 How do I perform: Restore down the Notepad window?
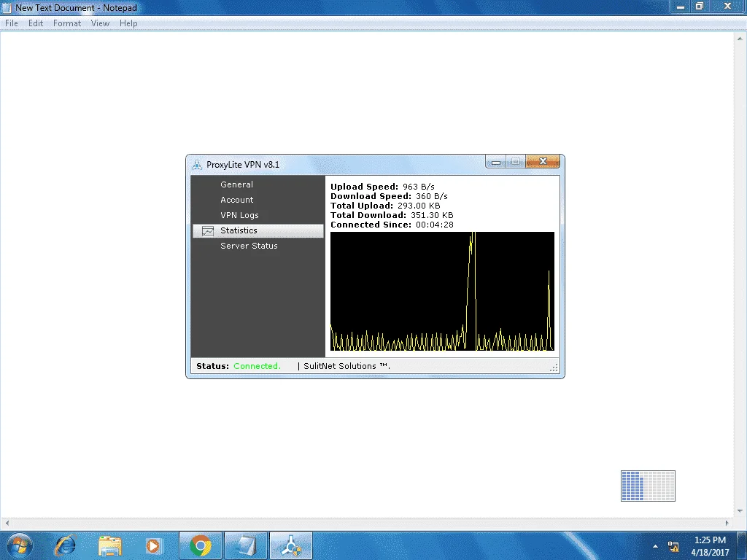[700, 7]
